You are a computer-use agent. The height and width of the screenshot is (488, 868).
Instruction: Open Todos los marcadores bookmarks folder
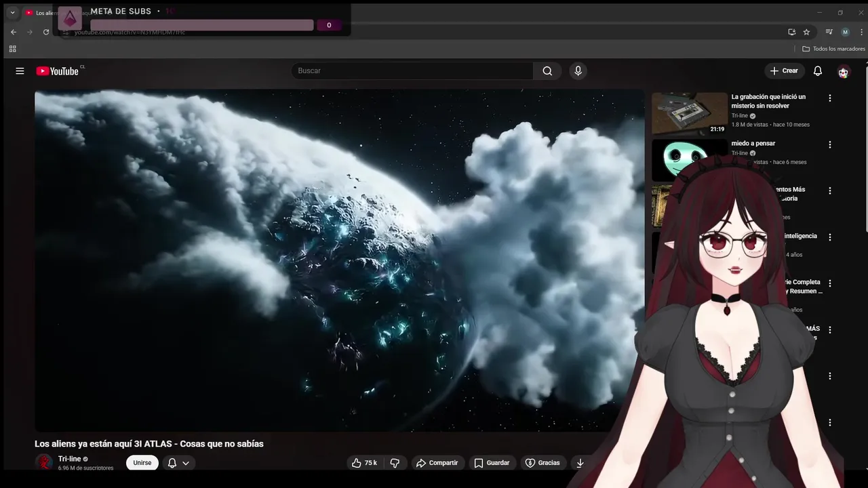point(833,49)
